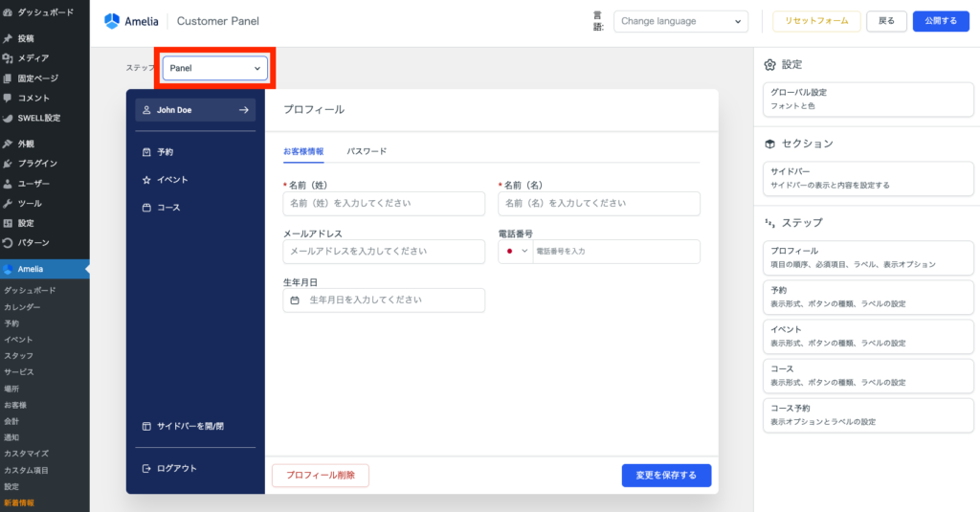This screenshot has height=512, width=980.
Task: Toggle sidebar with サイドバーを開/閉 icon
Action: (x=146, y=426)
